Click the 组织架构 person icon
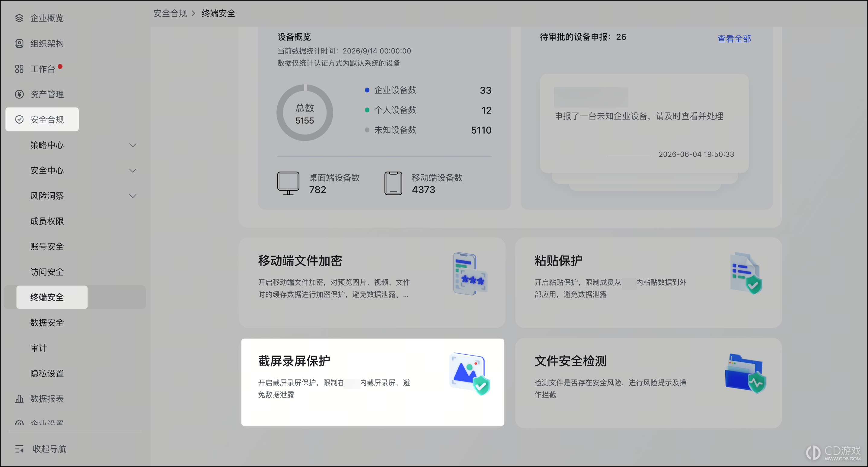The image size is (868, 467). pos(19,43)
